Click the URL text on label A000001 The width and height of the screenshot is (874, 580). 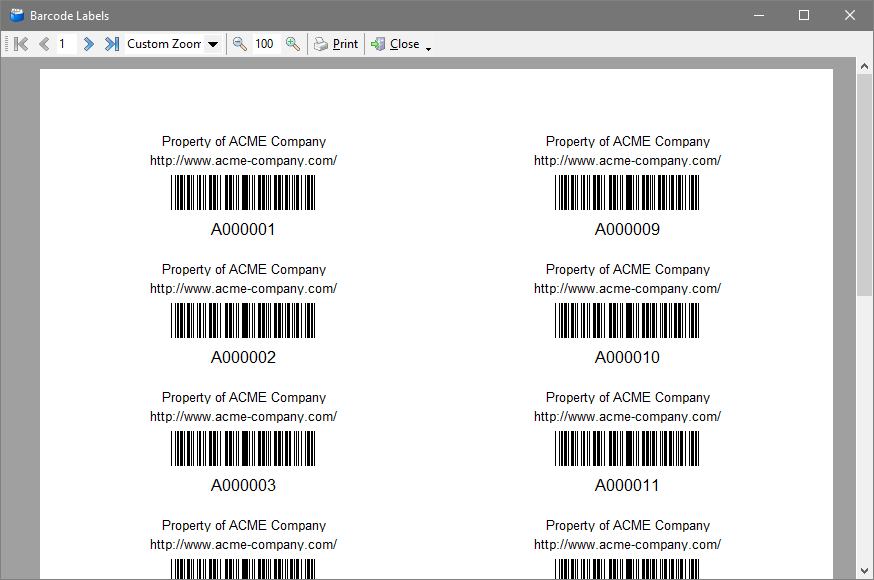[x=243, y=161]
